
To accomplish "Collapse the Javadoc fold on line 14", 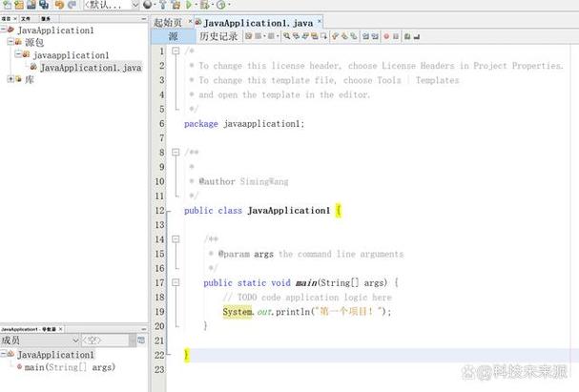I will coord(176,239).
